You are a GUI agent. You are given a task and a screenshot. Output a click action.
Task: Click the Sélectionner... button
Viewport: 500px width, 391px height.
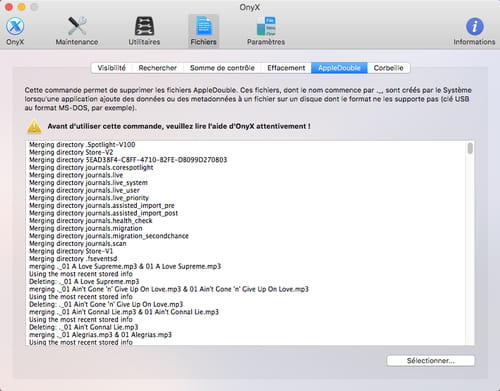431,361
